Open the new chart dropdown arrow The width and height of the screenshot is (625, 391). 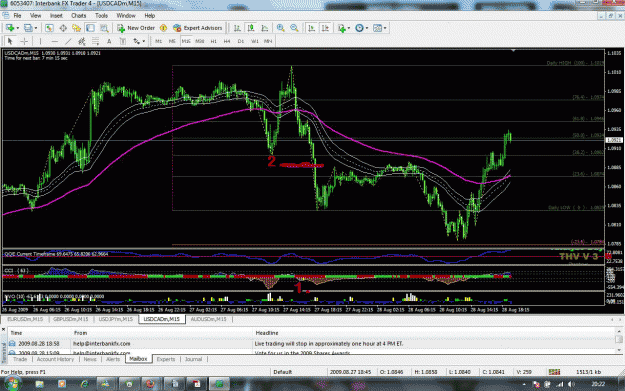click(18, 28)
